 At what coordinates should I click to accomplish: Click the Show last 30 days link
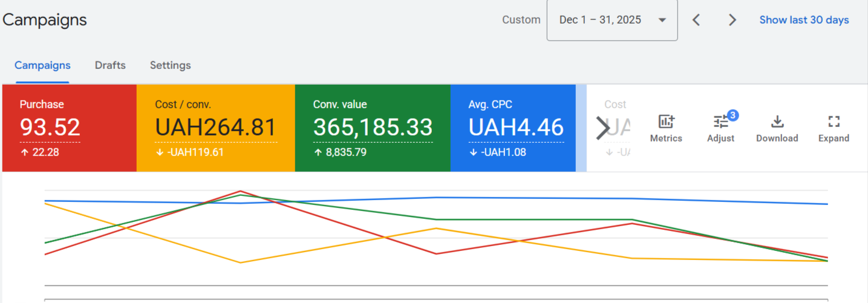[804, 20]
